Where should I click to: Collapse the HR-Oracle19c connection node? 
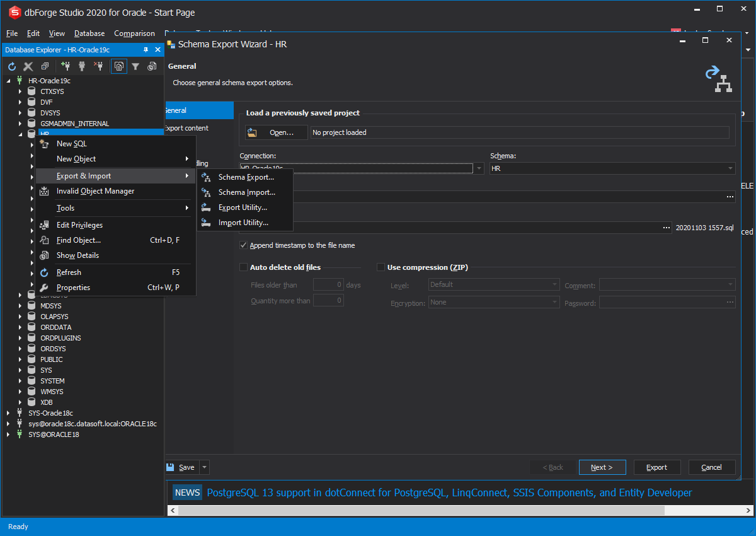point(9,81)
